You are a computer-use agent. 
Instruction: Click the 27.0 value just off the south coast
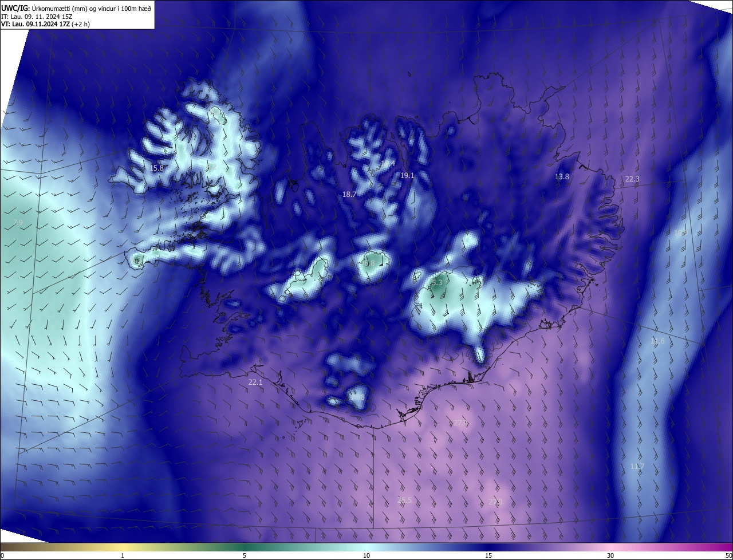[x=460, y=423]
